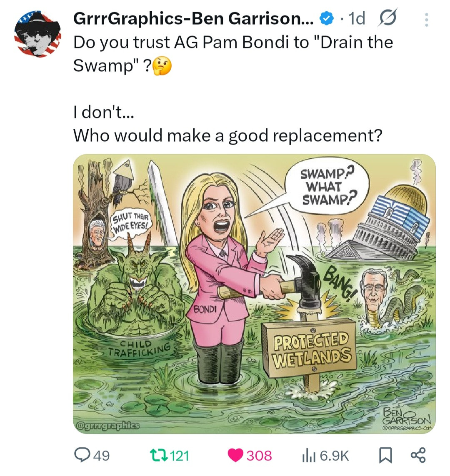
Task: Click the slashed-circle Grok icon
Action: point(387,18)
